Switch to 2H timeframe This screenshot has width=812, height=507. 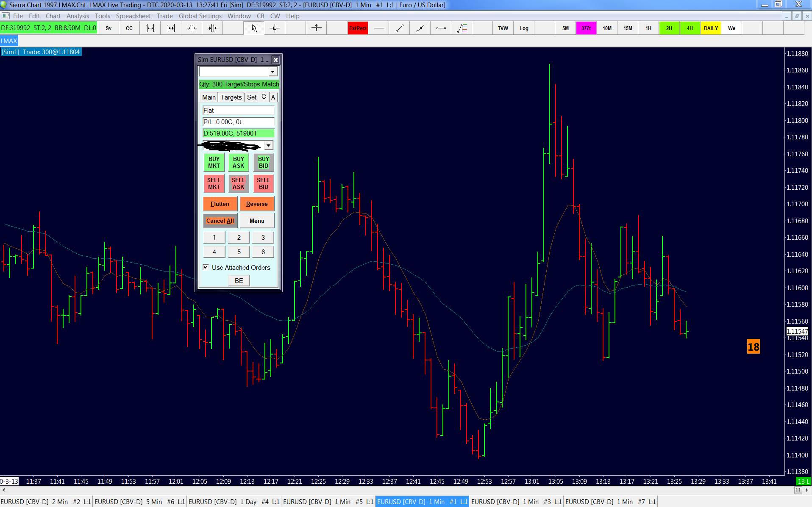point(669,28)
